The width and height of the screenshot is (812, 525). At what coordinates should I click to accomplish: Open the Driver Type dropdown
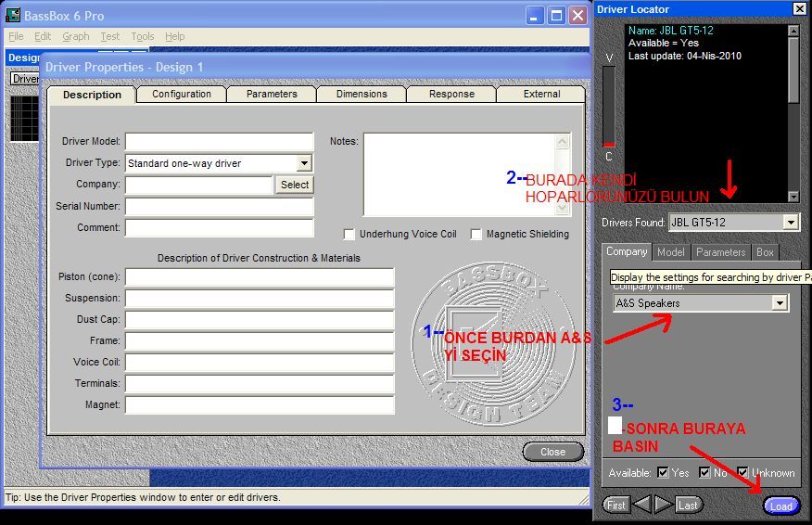(304, 163)
